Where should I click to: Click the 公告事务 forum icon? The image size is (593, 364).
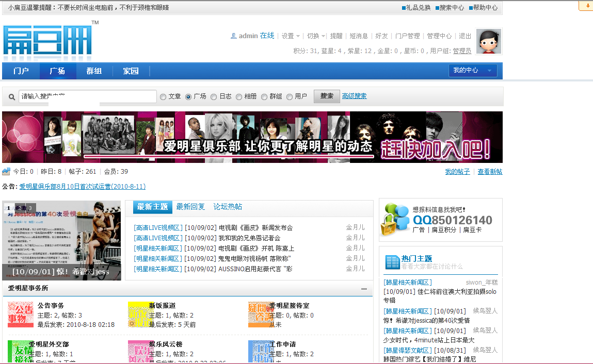(21, 315)
